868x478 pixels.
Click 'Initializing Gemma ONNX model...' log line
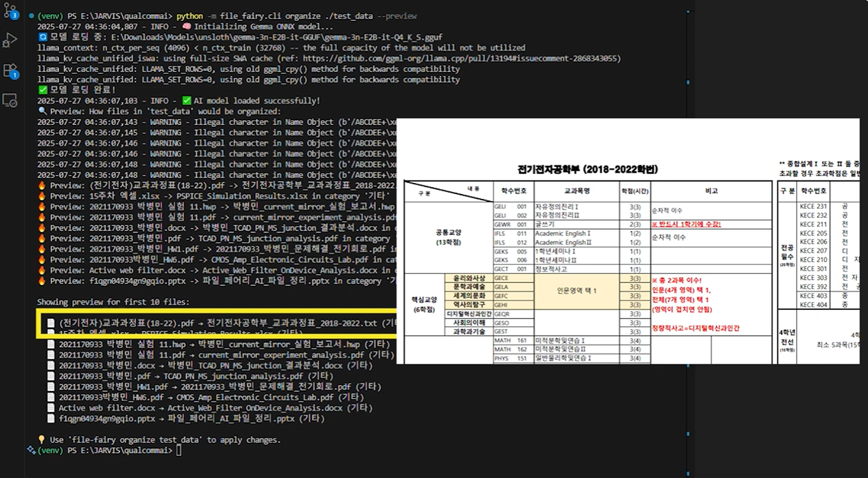tap(264, 26)
